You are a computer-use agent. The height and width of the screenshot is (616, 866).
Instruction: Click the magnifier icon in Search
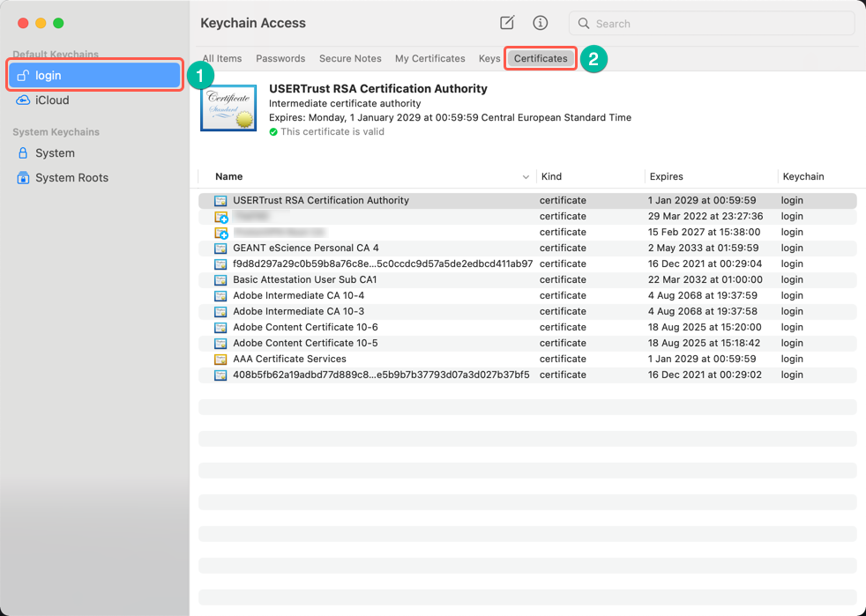583,23
